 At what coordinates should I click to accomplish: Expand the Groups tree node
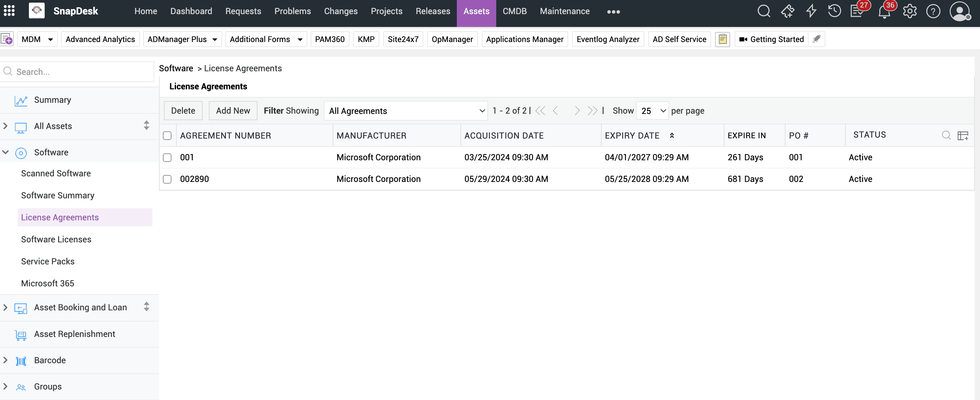[5, 386]
